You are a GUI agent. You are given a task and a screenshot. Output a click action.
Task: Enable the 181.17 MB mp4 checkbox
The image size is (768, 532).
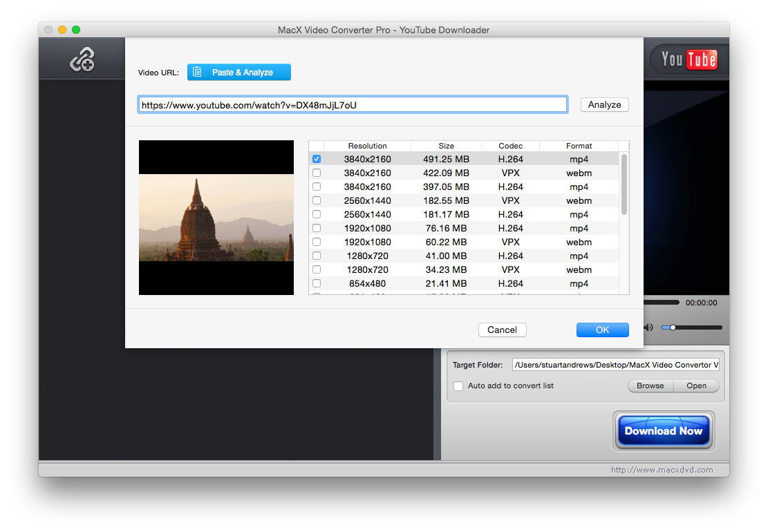(x=317, y=214)
